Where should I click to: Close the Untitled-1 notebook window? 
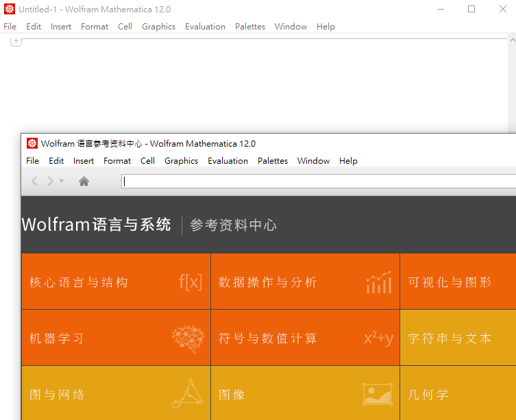click(502, 9)
